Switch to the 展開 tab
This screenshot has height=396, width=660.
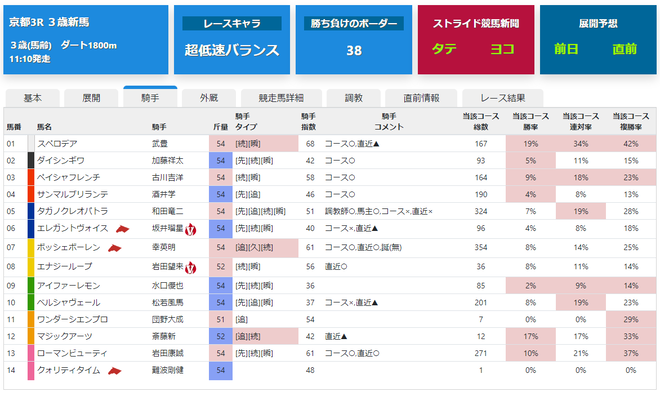point(91,98)
